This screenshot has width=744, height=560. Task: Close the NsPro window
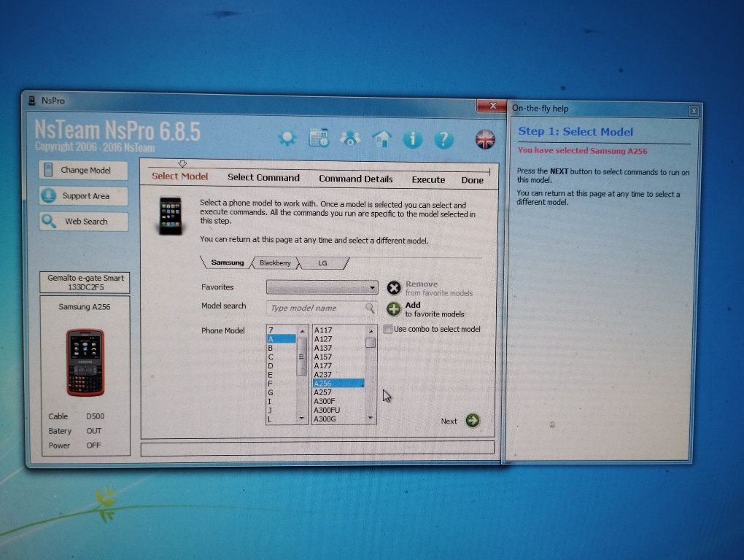click(x=492, y=106)
